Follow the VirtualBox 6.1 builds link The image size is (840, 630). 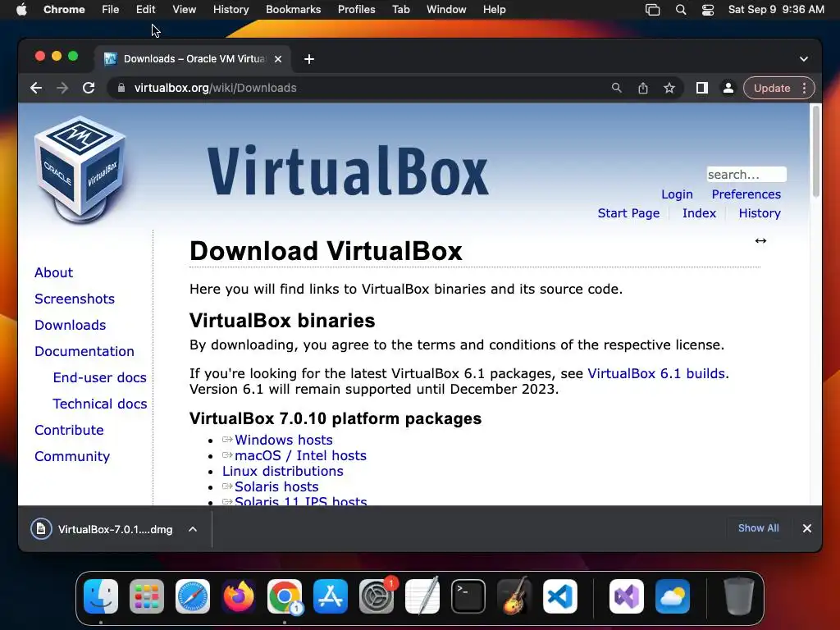coord(657,373)
